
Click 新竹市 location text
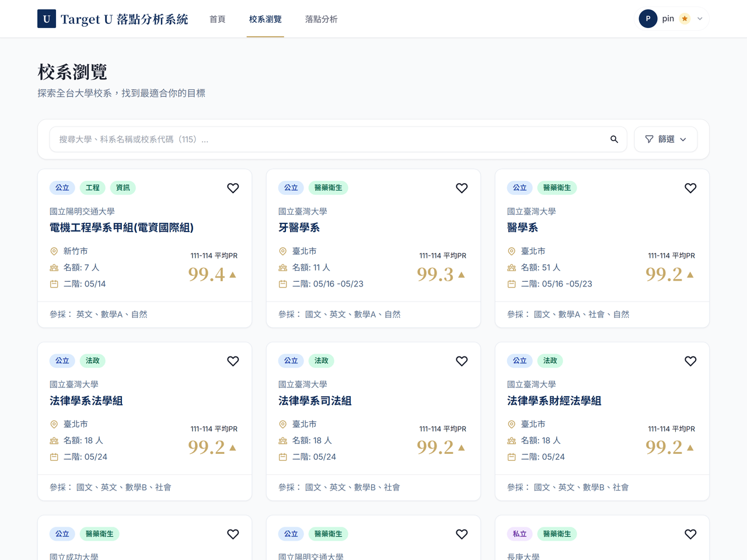click(x=76, y=251)
